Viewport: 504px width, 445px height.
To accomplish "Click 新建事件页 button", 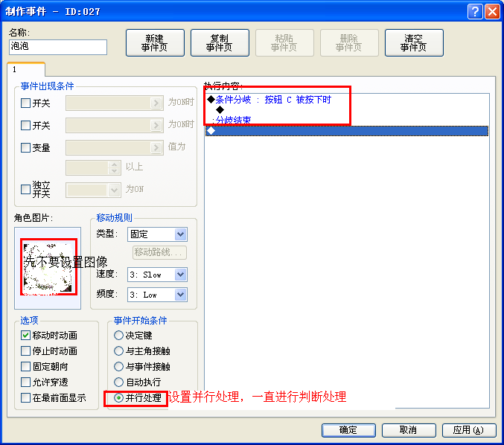I will [155, 42].
